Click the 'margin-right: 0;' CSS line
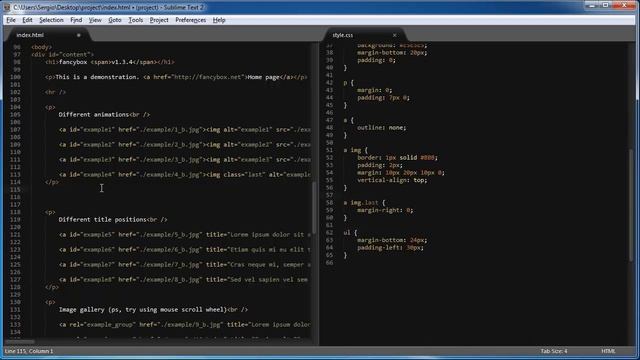The image size is (640, 360). pos(385,210)
